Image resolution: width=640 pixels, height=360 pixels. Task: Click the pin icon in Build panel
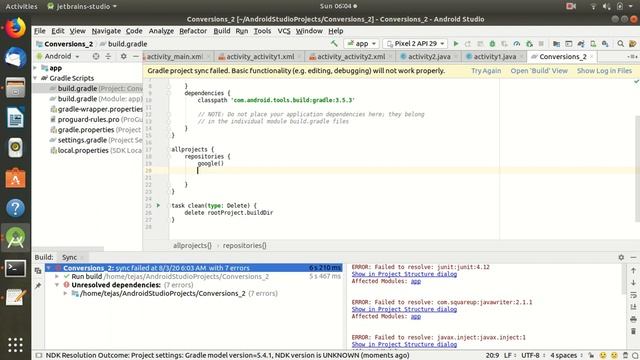(x=38, y=286)
